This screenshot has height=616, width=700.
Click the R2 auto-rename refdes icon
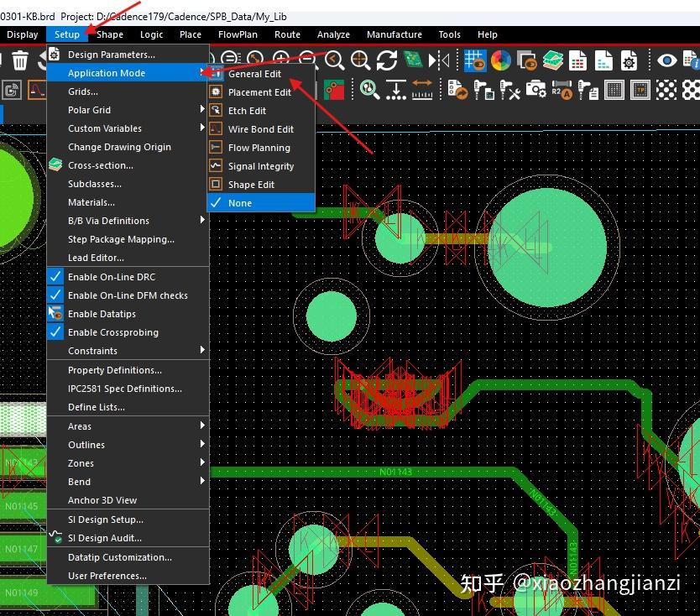pyautogui.click(x=562, y=90)
